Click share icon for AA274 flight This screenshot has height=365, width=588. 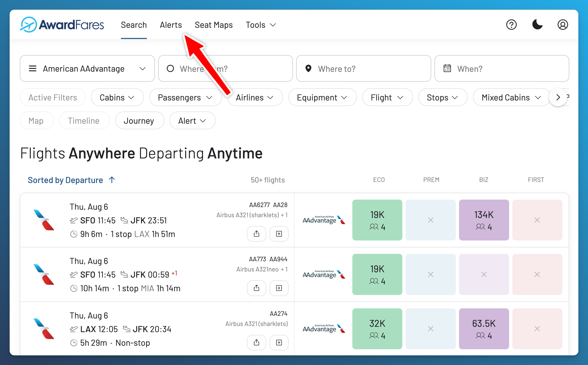point(257,343)
